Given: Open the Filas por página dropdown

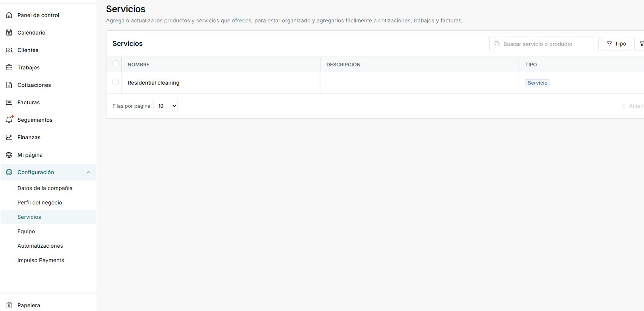Looking at the screenshot, I should 166,106.
